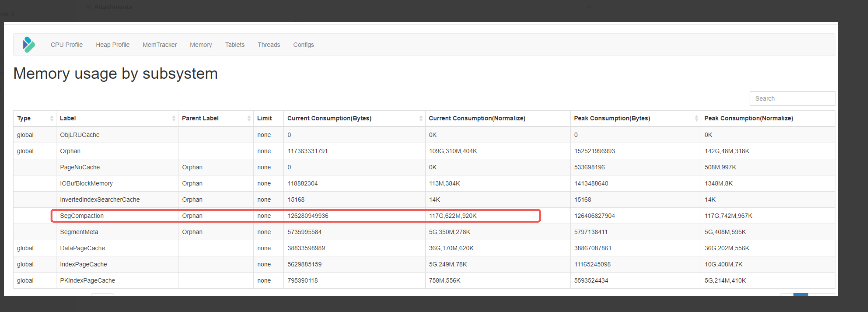Sort Peak Consumption(Bytes) column arrows

pyautogui.click(x=696, y=118)
